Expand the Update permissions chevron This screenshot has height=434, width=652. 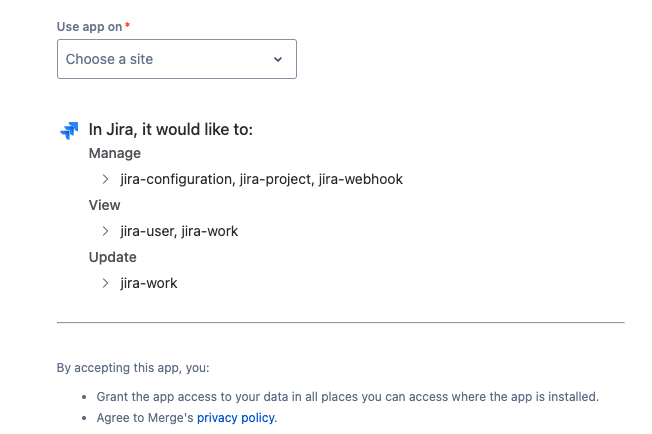[x=105, y=283]
